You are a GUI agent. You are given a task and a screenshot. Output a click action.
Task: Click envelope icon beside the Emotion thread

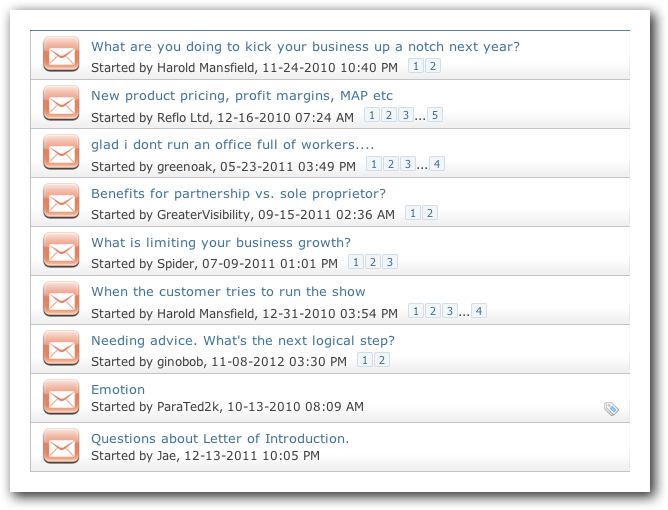pyautogui.click(x=61, y=397)
